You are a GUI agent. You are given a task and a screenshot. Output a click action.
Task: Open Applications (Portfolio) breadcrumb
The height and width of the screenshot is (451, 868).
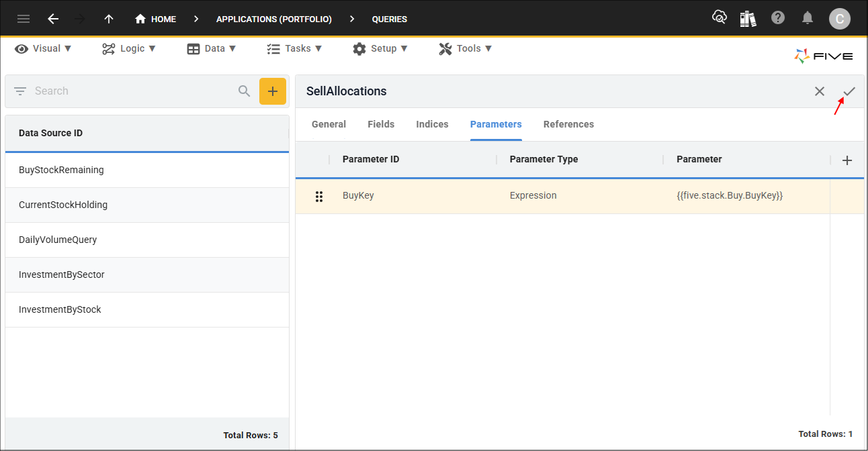pos(274,19)
